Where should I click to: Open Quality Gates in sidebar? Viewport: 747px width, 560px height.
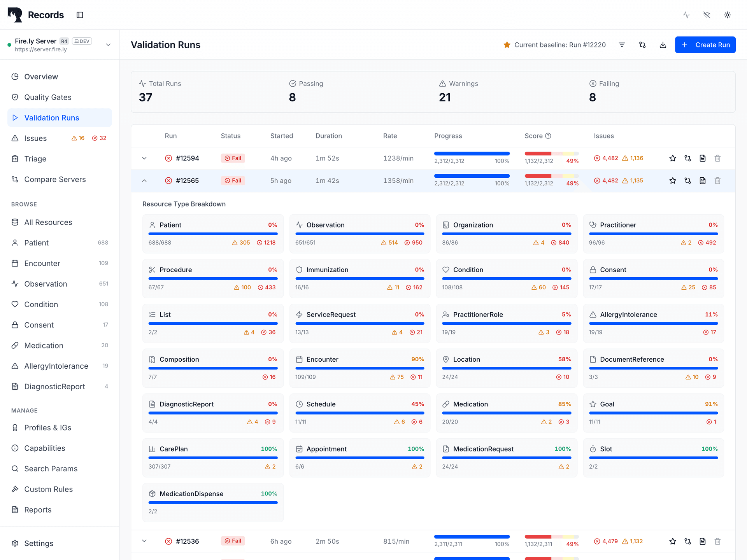click(x=47, y=97)
